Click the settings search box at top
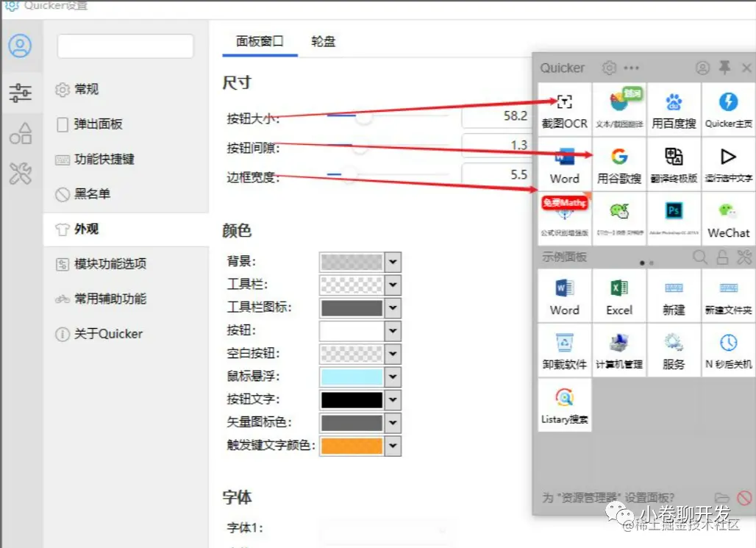 click(x=125, y=46)
